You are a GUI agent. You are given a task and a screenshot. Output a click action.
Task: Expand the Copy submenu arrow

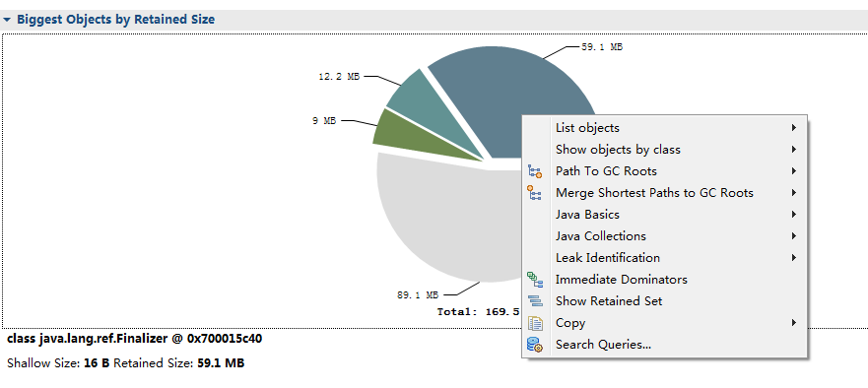[x=794, y=323]
